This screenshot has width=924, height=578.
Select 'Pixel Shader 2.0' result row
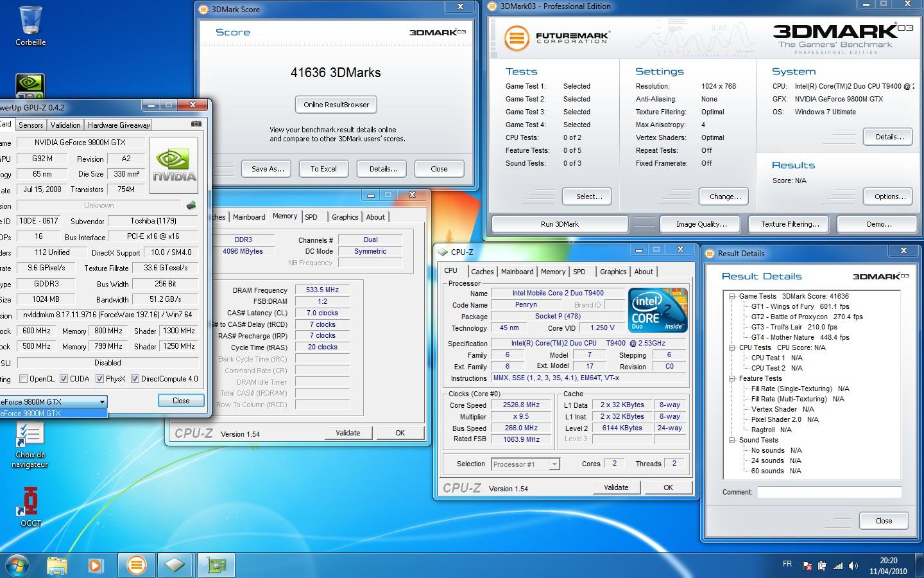pyautogui.click(x=785, y=419)
